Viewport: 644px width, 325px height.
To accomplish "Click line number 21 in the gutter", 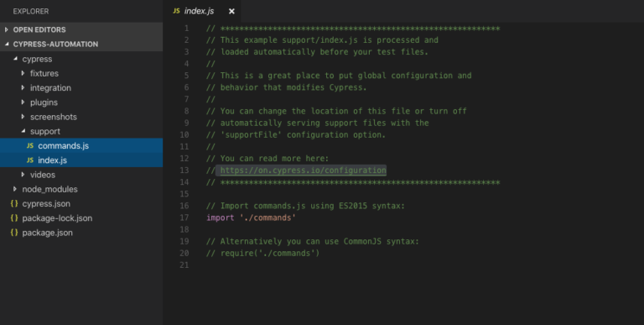I will pos(184,265).
